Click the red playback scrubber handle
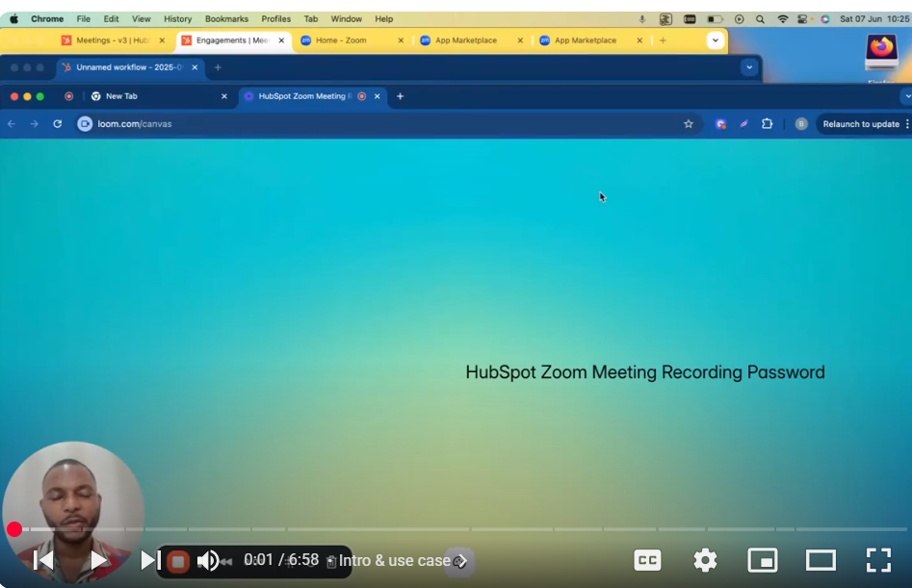The height and width of the screenshot is (588, 912). (x=14, y=529)
